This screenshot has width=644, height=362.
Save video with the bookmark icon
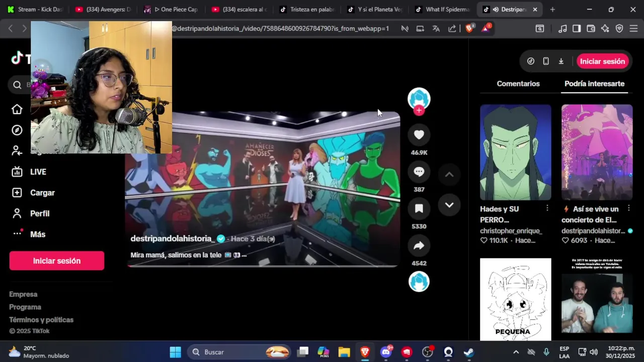[419, 209]
